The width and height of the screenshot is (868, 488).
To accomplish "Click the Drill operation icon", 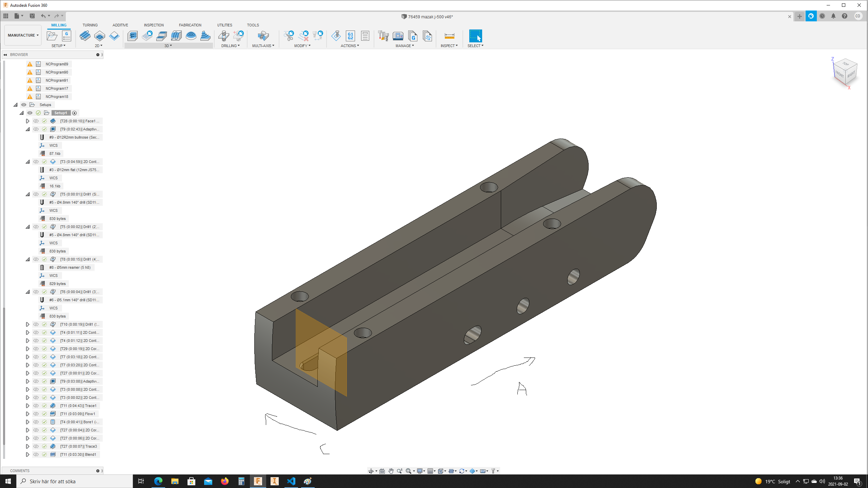I will point(223,36).
